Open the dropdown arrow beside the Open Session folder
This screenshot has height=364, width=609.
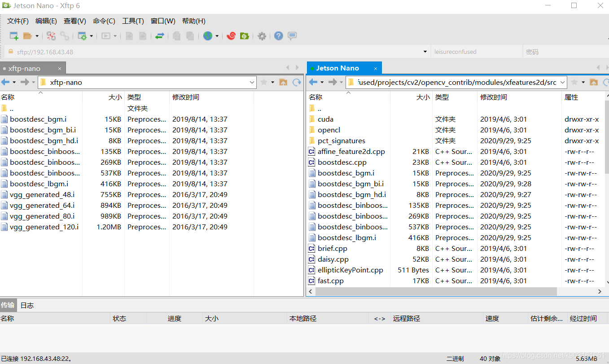click(37, 36)
